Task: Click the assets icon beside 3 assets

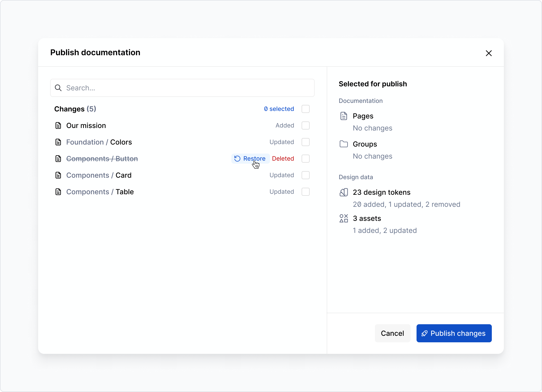Action: [344, 218]
